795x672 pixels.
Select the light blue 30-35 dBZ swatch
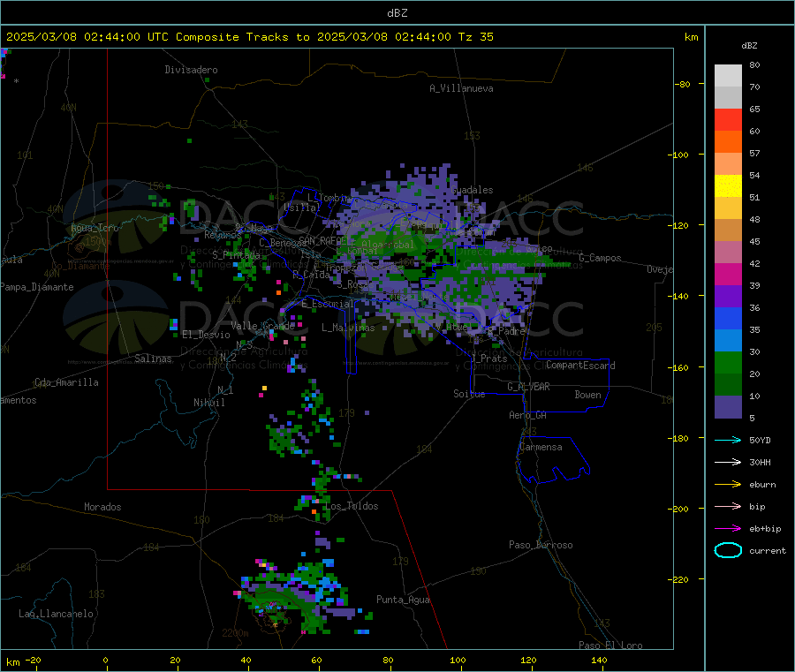coord(728,341)
